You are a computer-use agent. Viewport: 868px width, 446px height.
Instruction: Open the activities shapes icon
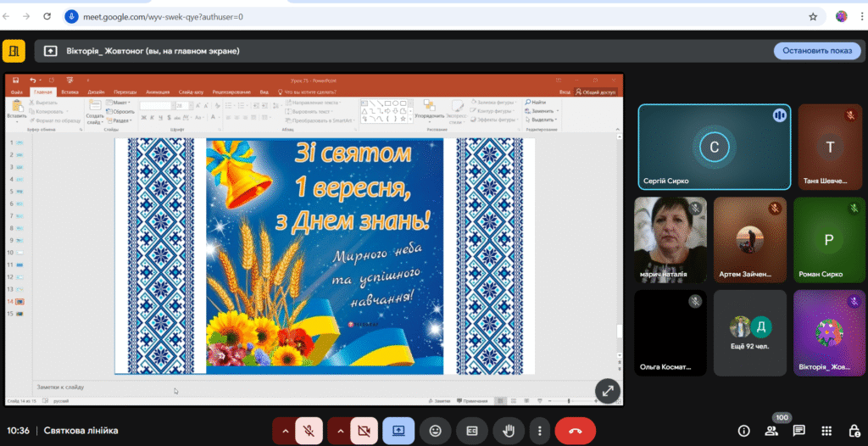click(826, 431)
